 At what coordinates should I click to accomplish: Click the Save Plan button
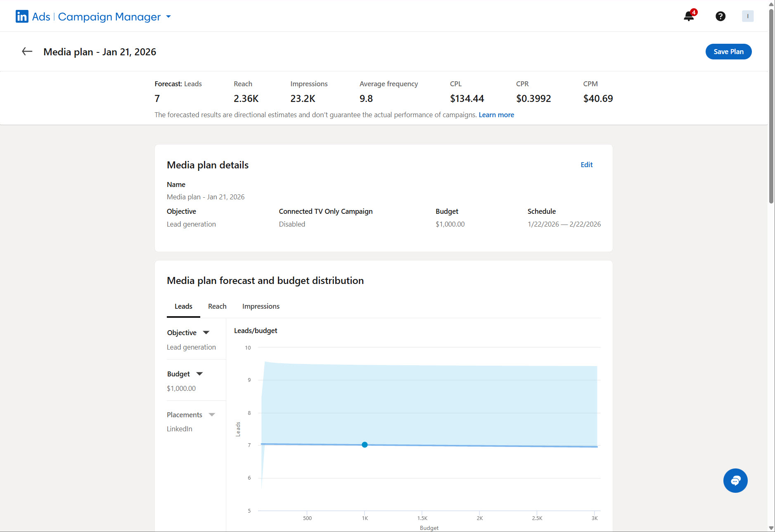pos(728,52)
